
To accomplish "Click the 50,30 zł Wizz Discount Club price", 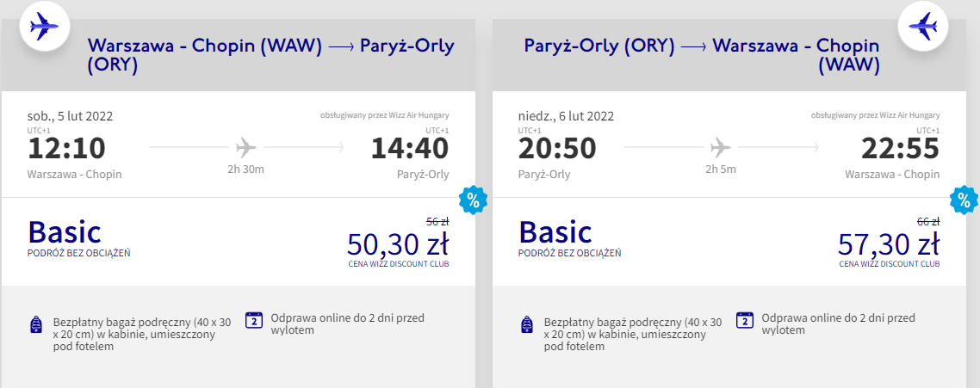I will (x=397, y=244).
